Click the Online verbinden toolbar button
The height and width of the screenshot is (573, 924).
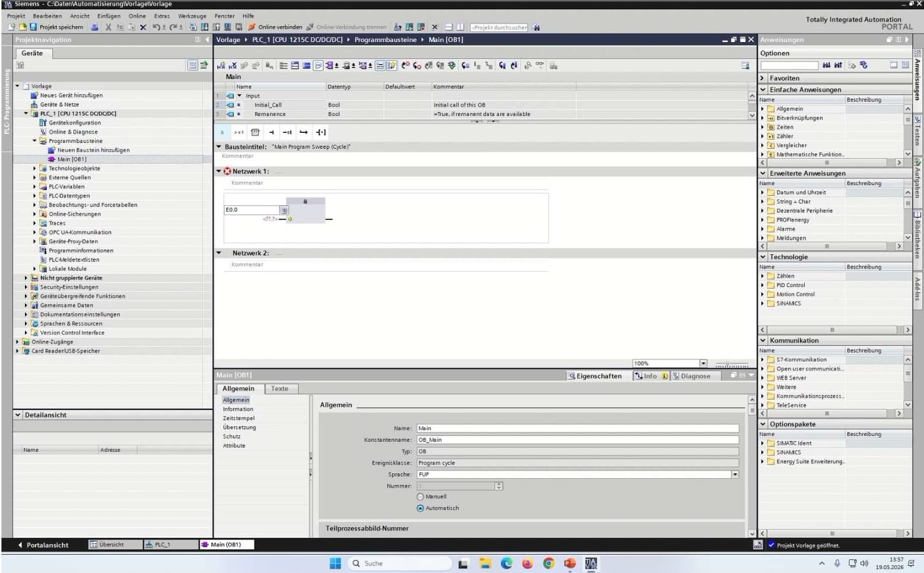point(275,27)
